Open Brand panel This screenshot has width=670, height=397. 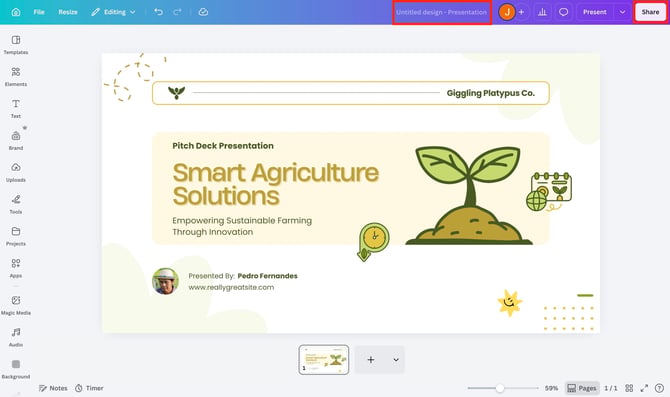(x=16, y=141)
